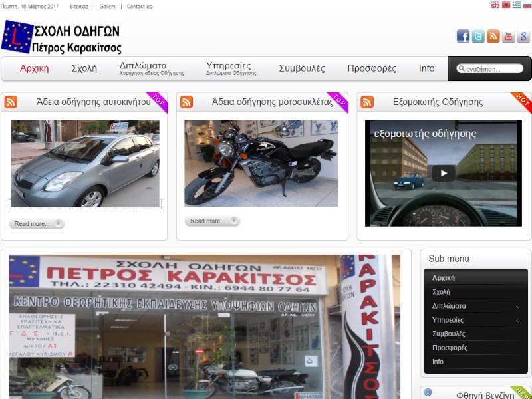This screenshot has width=532, height=399.
Task: Expand Υπηρεσίες arrow in the Sub menu
Action: pos(517,320)
